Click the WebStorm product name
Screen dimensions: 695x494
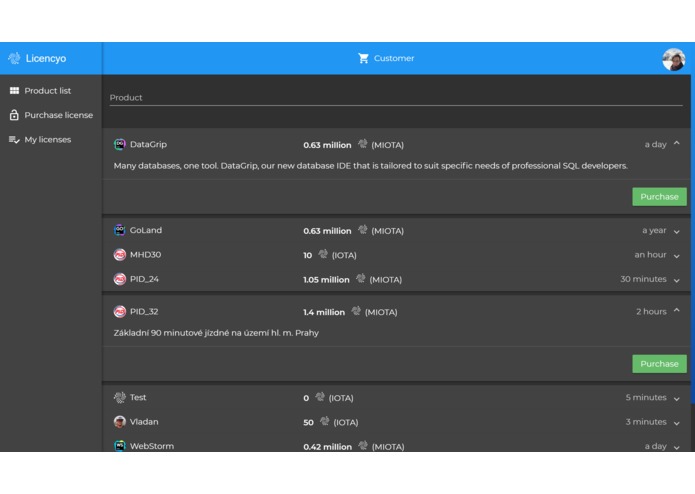click(152, 446)
